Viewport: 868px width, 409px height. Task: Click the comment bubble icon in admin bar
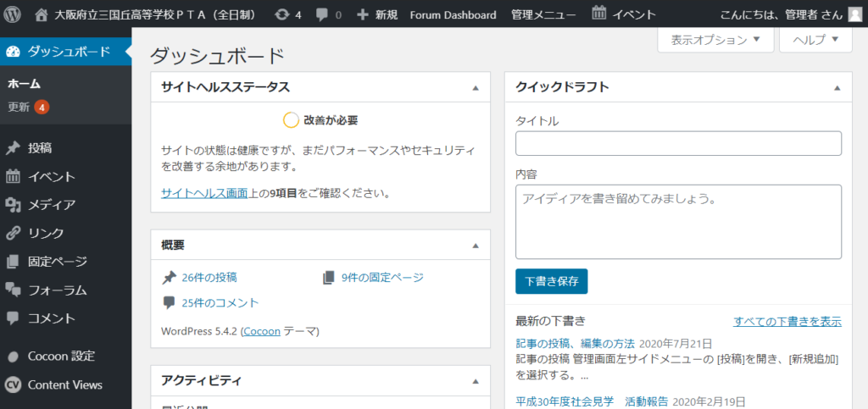point(321,14)
